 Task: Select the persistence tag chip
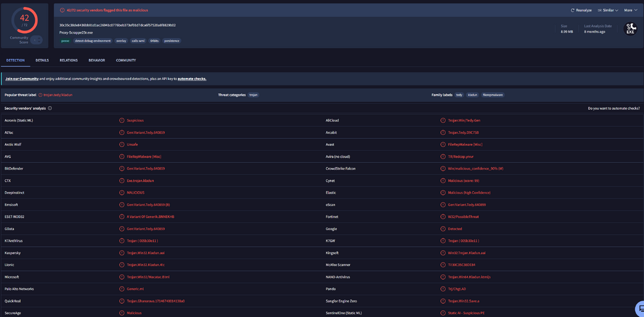point(172,41)
